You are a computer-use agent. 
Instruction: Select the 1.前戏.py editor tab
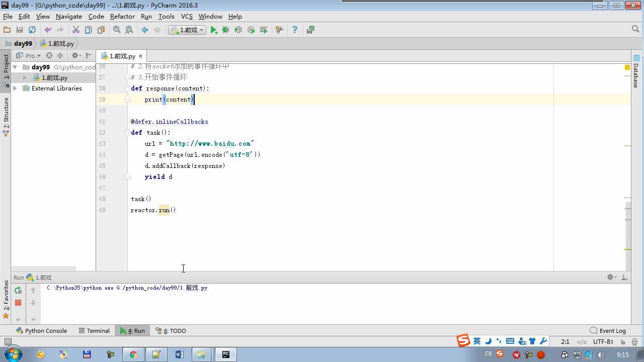point(122,56)
